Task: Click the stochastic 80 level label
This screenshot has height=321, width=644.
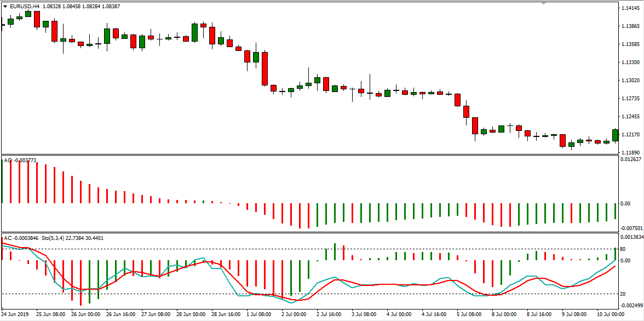Action: tap(624, 249)
